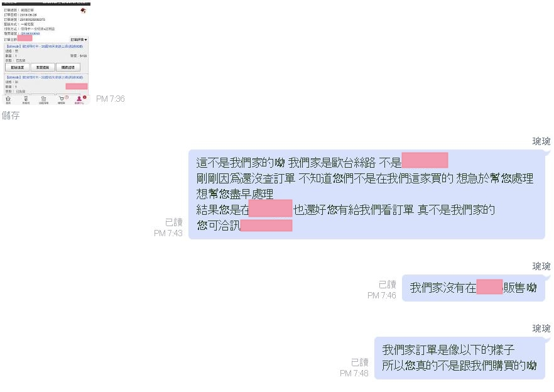Screen dimensions: 554x392
Task: Open the first blue product title link
Action: click(x=45, y=46)
